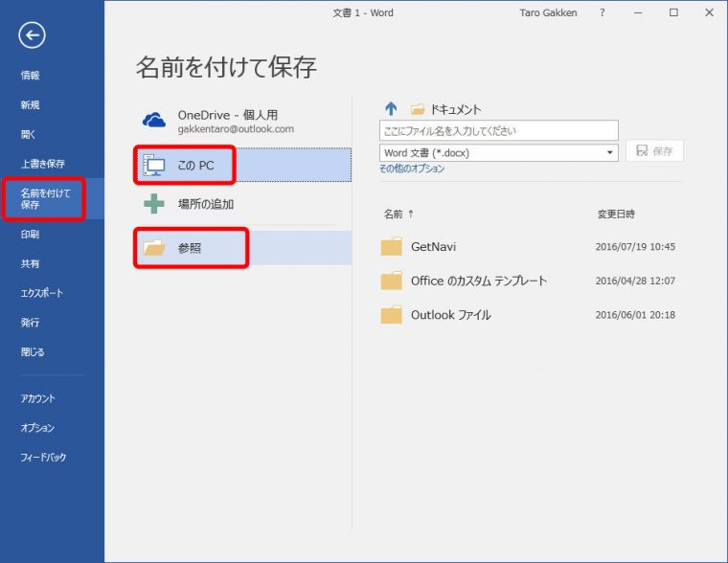Screen dimensions: 728x563
Task: Click the date 2016/04/28 12:07
Action: pos(635,281)
